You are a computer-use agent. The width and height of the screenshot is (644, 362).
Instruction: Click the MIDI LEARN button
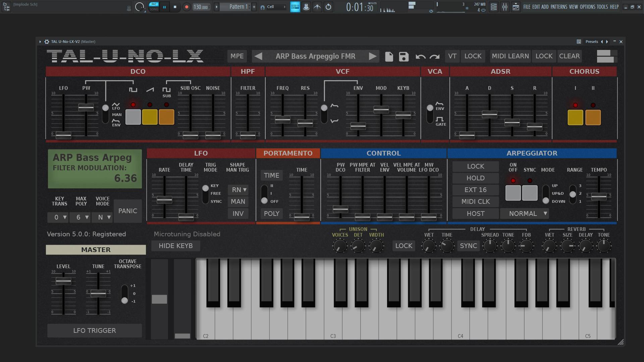[x=510, y=56]
